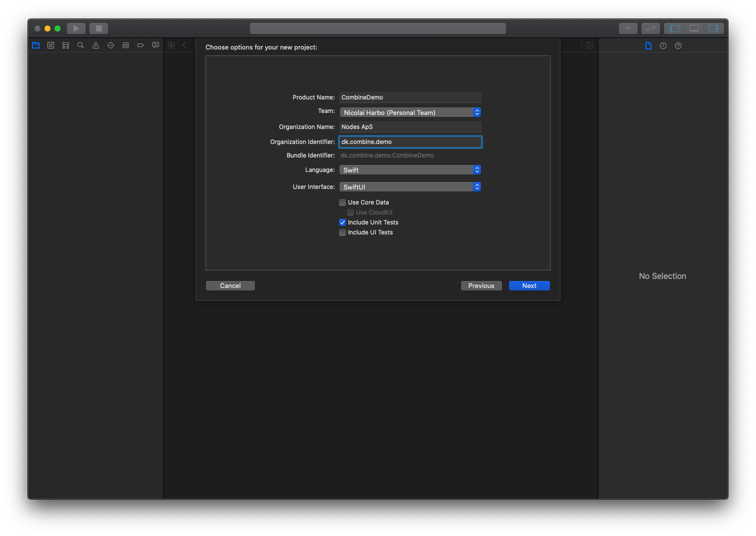Click the Product Name field
Image resolution: width=756 pixels, height=536 pixels.
coord(410,97)
